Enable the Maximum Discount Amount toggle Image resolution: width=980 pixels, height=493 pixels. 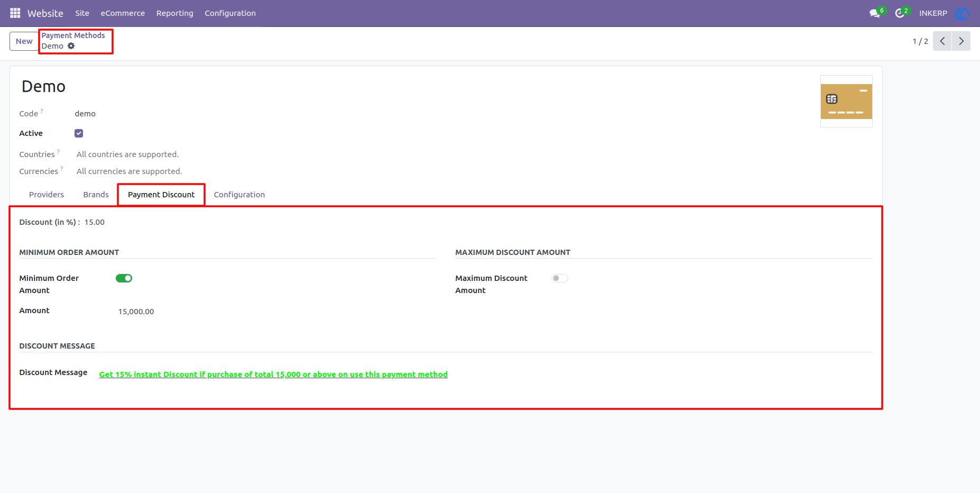[560, 278]
